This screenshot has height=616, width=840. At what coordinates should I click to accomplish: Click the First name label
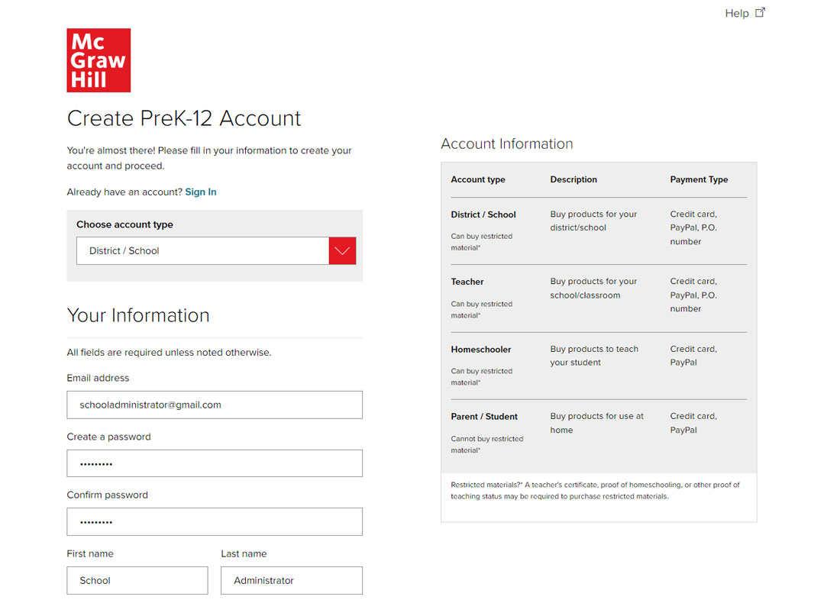[90, 554]
